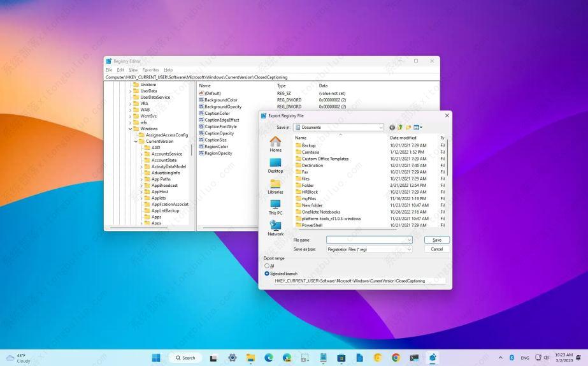The height and width of the screenshot is (366, 588).
Task: Select the RegionColor registry value
Action: click(x=216, y=147)
